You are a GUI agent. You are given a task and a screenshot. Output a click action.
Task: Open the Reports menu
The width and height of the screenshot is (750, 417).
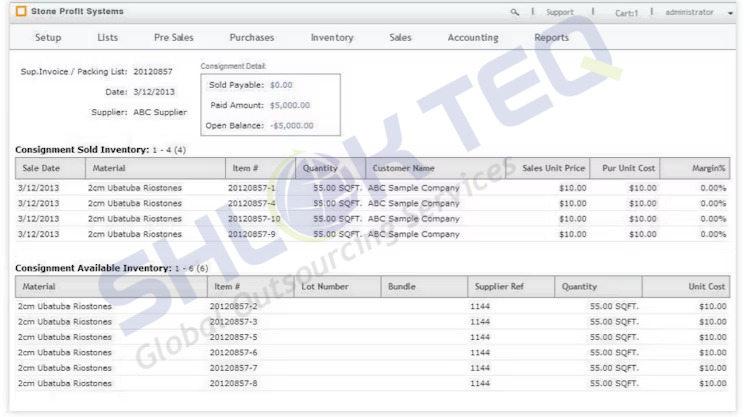(x=551, y=37)
